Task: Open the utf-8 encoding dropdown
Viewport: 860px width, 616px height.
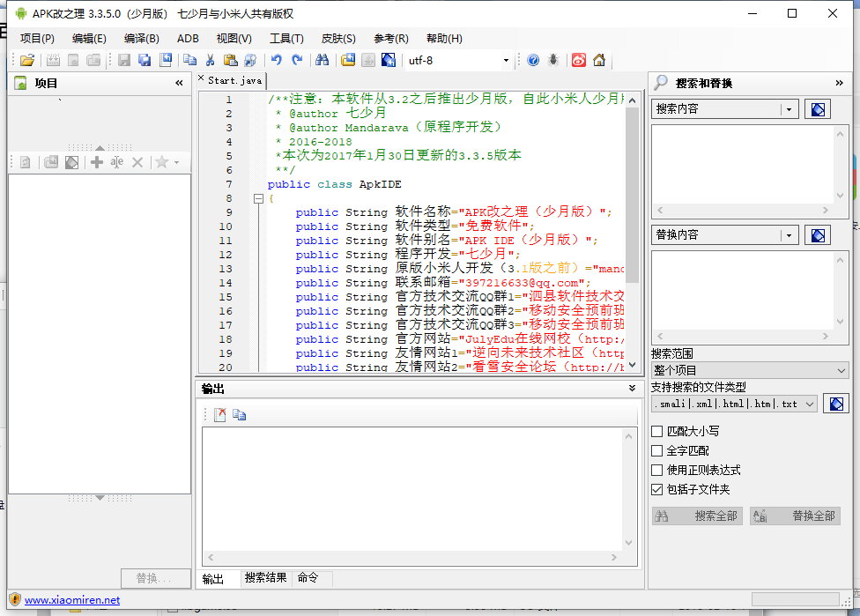Action: [506, 60]
